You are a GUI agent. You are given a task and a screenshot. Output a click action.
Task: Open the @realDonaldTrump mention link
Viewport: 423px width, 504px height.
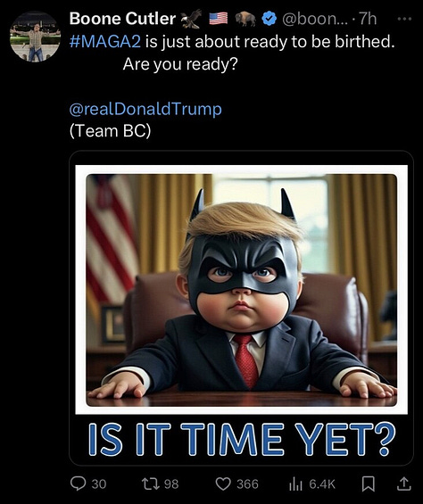[145, 109]
